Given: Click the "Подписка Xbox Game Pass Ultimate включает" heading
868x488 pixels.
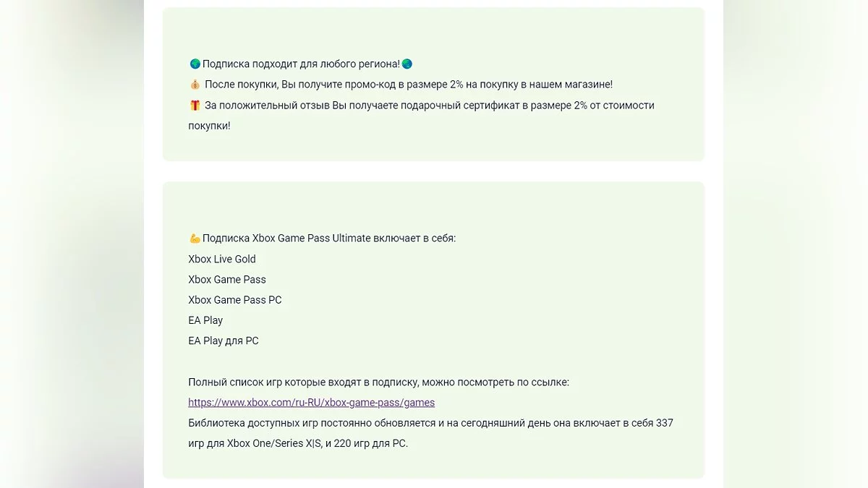Looking at the screenshot, I should click(329, 239).
